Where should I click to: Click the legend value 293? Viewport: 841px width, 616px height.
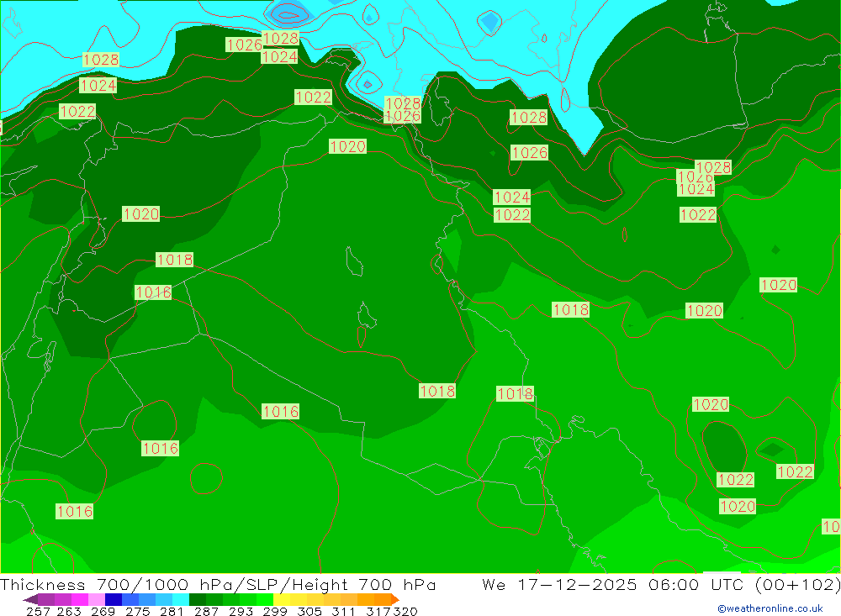(x=241, y=611)
